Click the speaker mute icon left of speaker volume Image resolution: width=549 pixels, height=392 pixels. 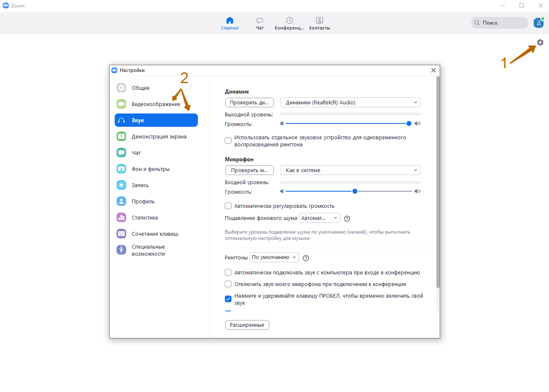point(282,123)
